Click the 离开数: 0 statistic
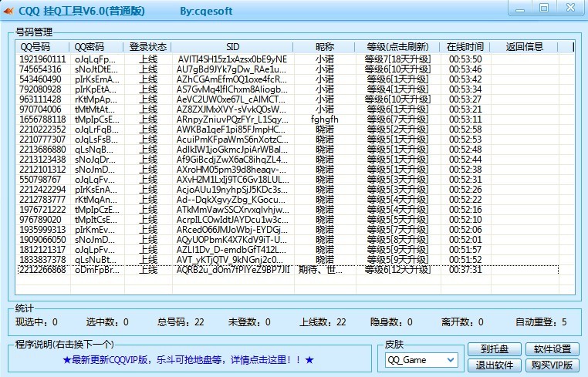Image resolution: width=588 pixels, height=377 pixels. click(x=462, y=322)
